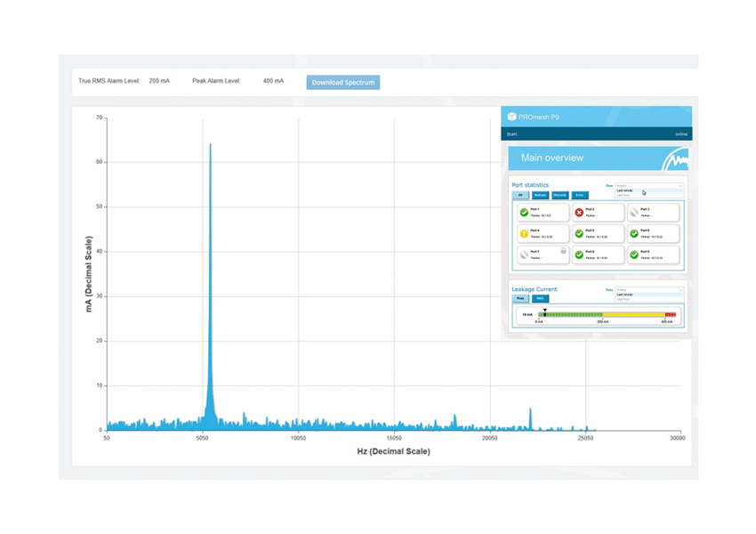Choose Last hour in Leakage Current time list

(x=649, y=299)
